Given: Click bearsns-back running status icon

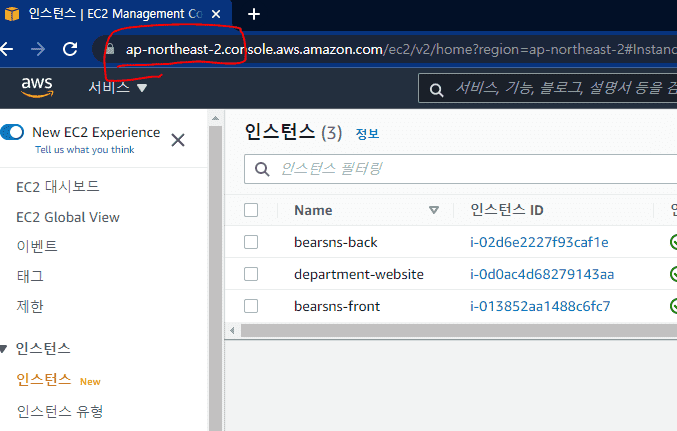Looking at the screenshot, I should pos(673,242).
